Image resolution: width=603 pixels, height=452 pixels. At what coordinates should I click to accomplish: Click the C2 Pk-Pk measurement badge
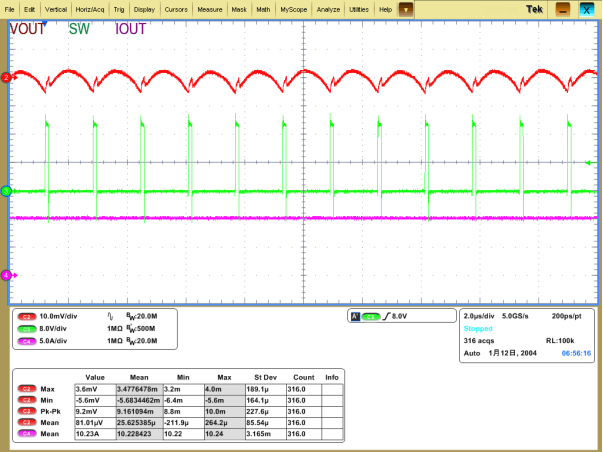pos(27,410)
